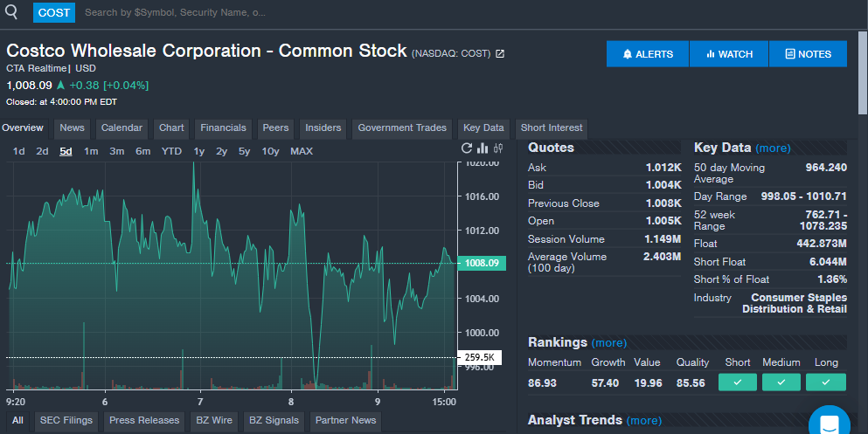Click the Rankings (more) link

tap(609, 343)
